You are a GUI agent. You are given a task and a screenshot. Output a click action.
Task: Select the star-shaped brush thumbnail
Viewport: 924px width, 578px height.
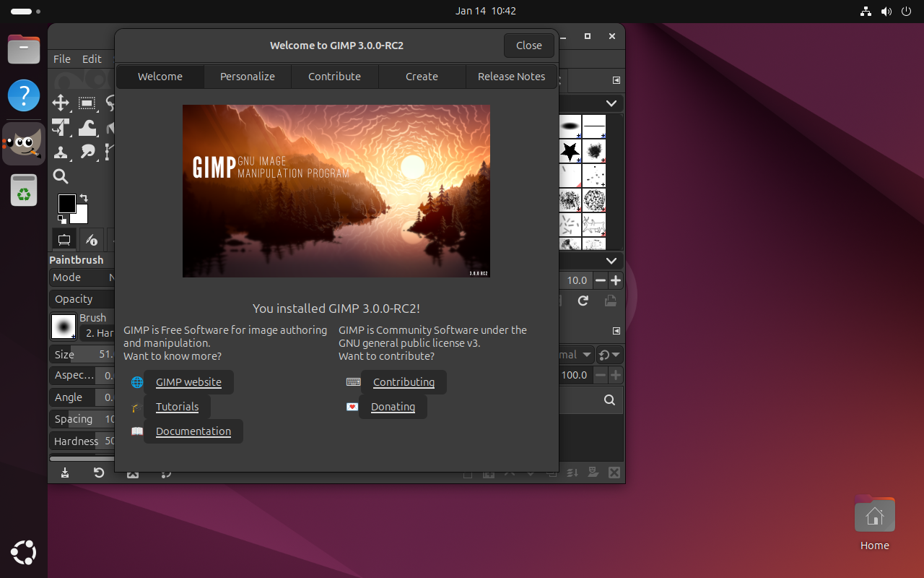(570, 151)
